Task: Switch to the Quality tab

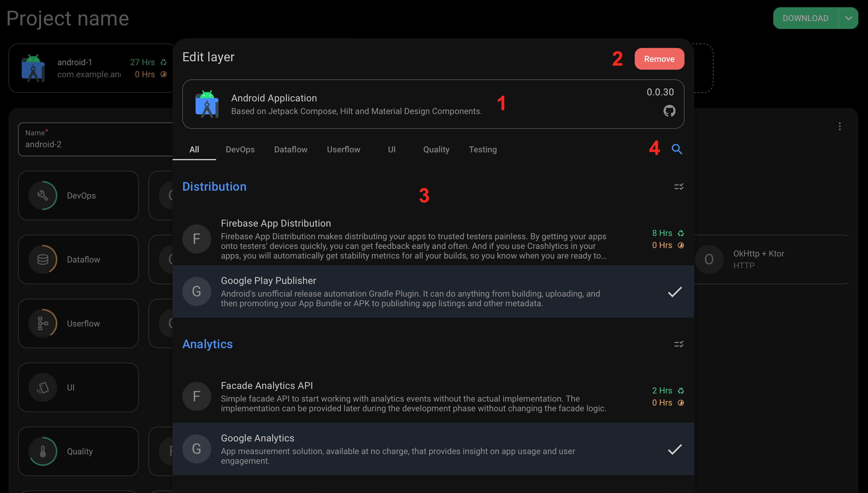Action: [x=436, y=149]
